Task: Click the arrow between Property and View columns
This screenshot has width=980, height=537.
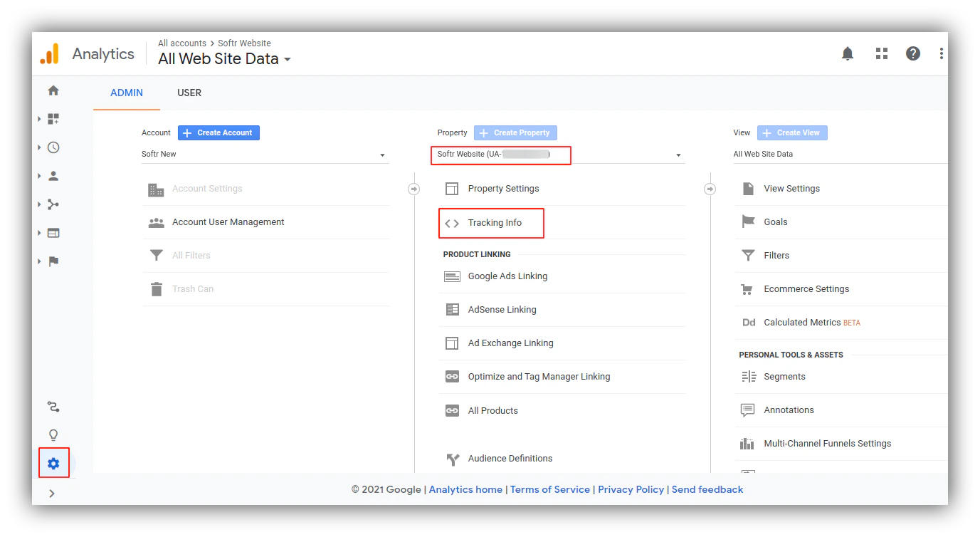Action: point(710,189)
